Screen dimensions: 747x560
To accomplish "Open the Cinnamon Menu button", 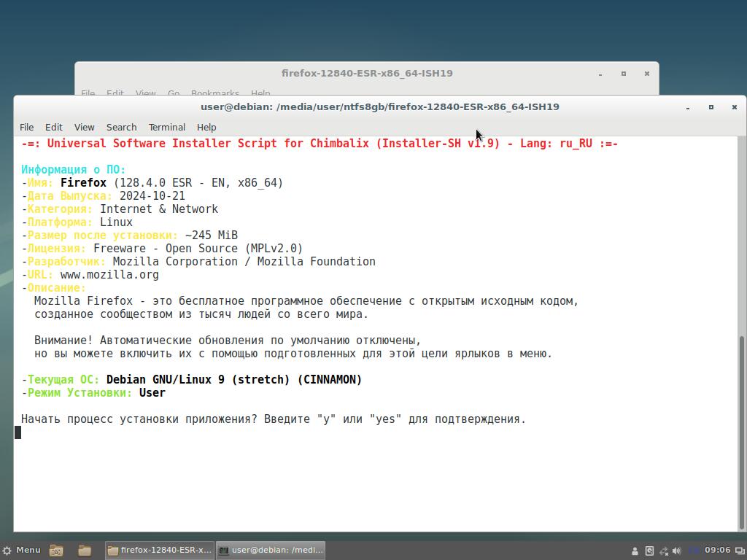I will pyautogui.click(x=21, y=550).
